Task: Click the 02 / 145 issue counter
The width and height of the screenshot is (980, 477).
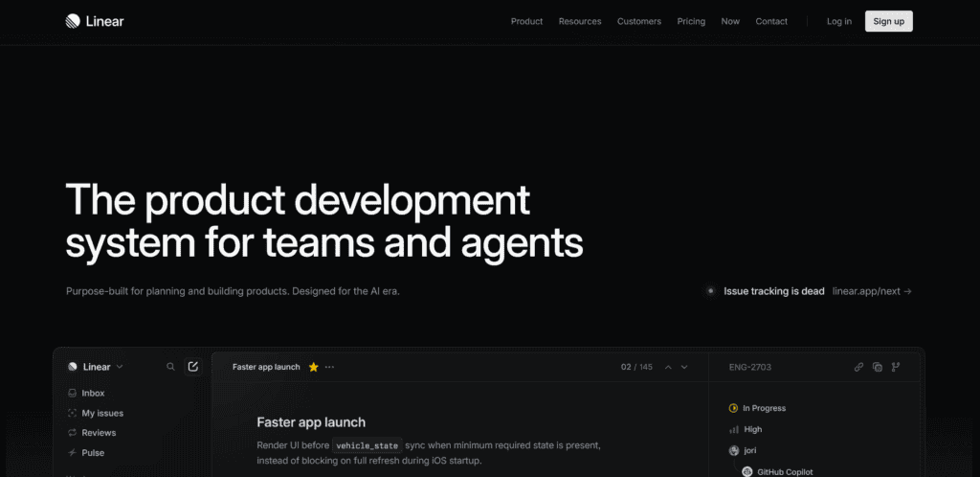Action: (636, 367)
